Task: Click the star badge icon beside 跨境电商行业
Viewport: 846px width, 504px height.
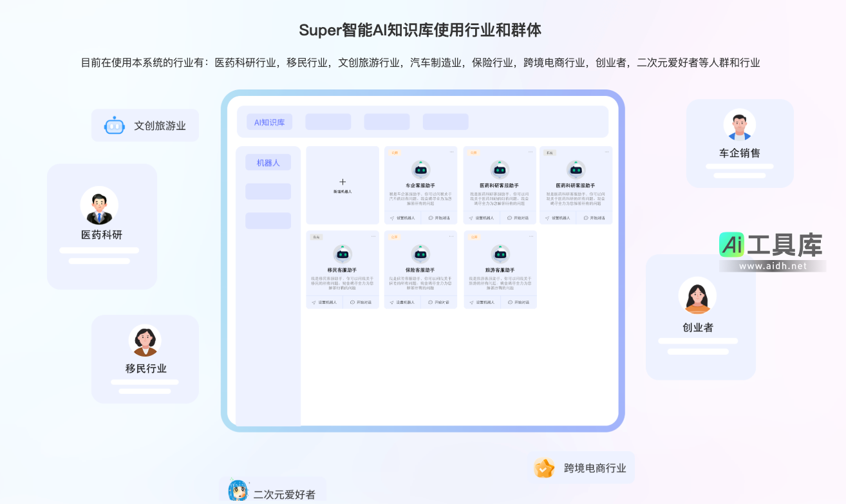Action: [544, 468]
